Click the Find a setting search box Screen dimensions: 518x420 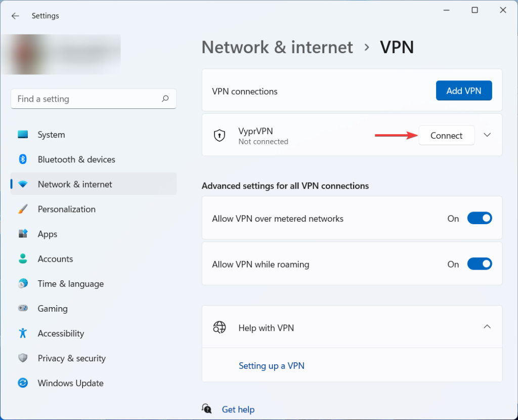click(x=93, y=99)
